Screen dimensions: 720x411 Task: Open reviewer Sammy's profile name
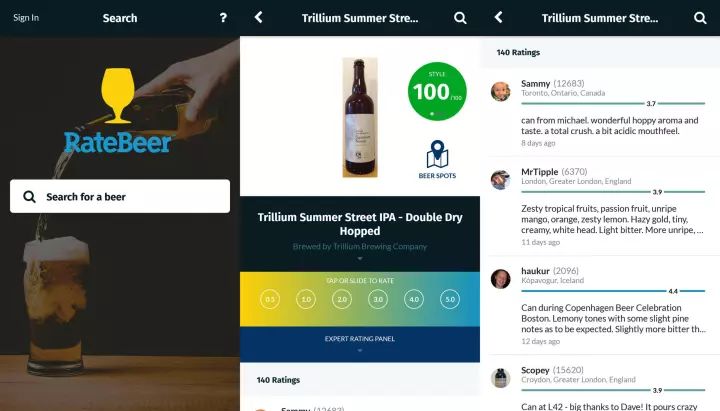click(x=535, y=84)
